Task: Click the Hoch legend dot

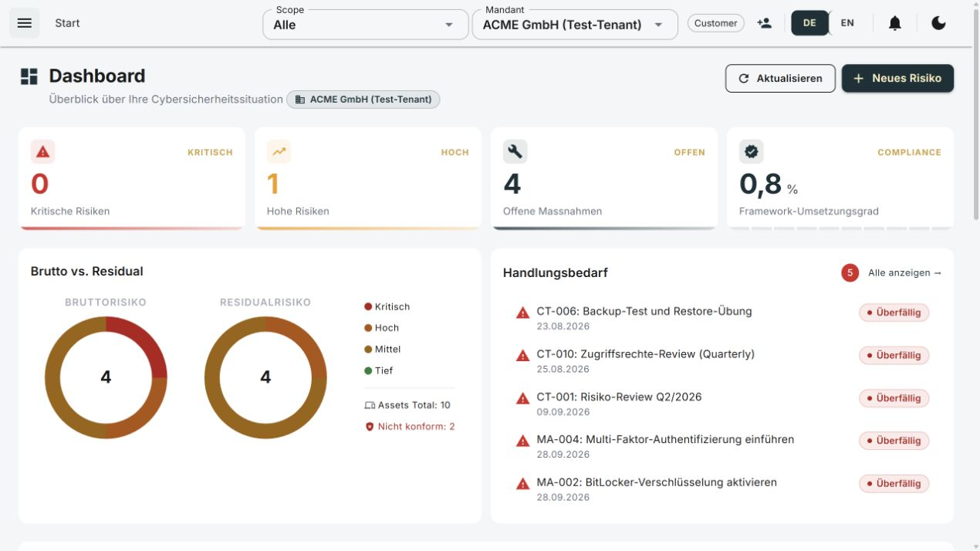Action: tap(368, 328)
